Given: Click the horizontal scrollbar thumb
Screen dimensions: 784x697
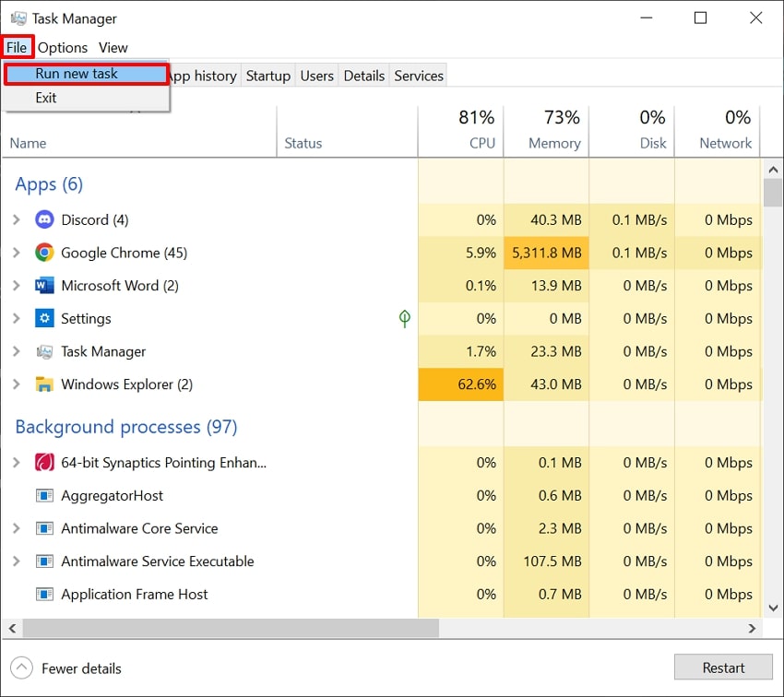Looking at the screenshot, I should click(x=231, y=629).
